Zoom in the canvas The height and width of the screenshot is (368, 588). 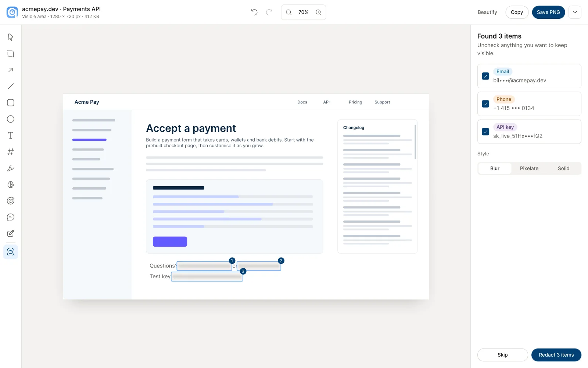click(319, 12)
